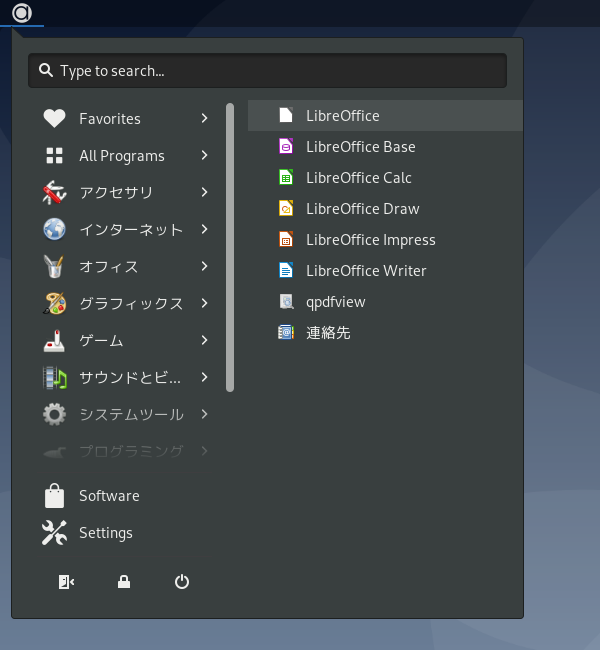This screenshot has width=600, height=650.
Task: Click the power off icon
Action: click(182, 582)
